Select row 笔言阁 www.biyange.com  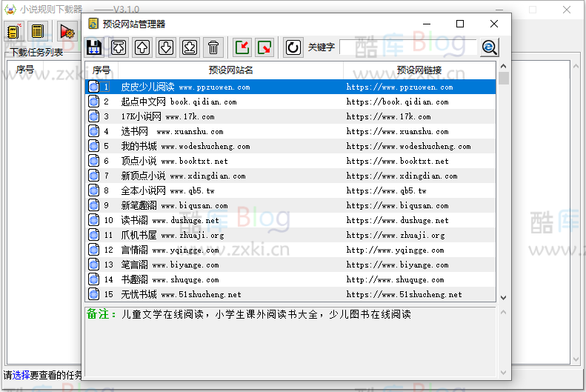coord(290,265)
